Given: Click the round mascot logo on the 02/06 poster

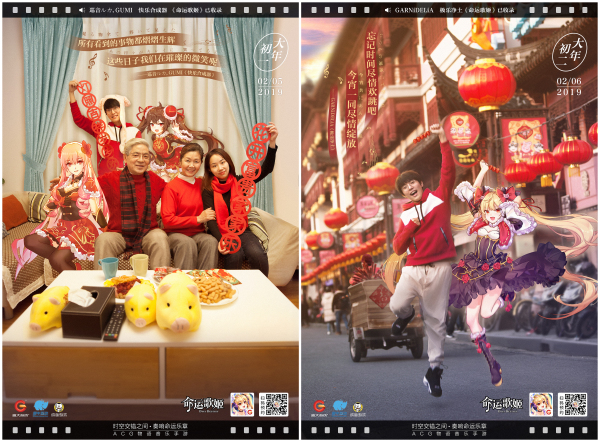Looking at the screenshot, I should pyautogui.click(x=357, y=407).
